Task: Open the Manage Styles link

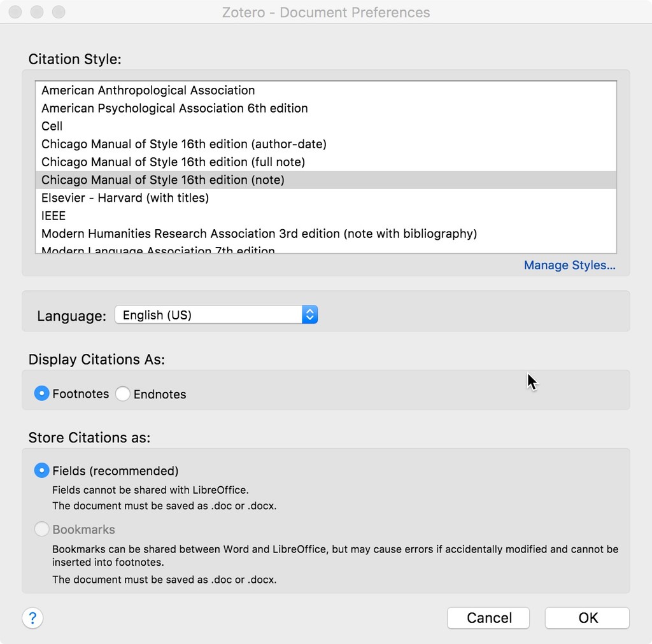Action: click(569, 265)
